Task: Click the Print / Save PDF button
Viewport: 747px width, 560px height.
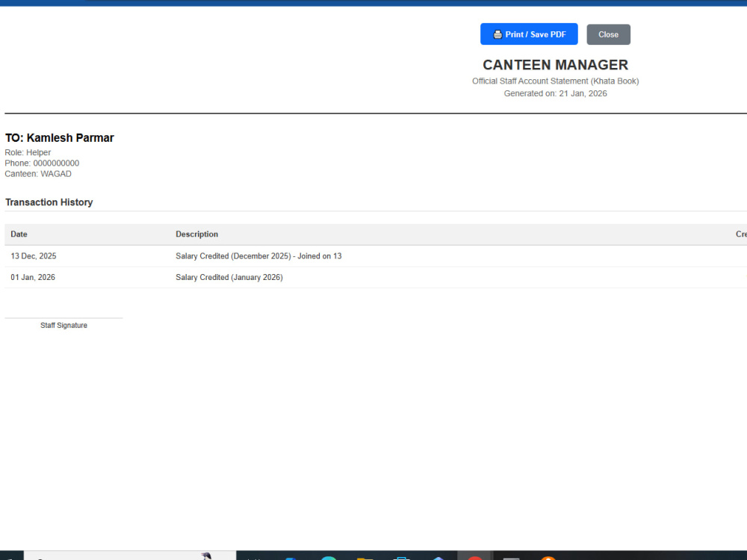Action: coord(529,34)
